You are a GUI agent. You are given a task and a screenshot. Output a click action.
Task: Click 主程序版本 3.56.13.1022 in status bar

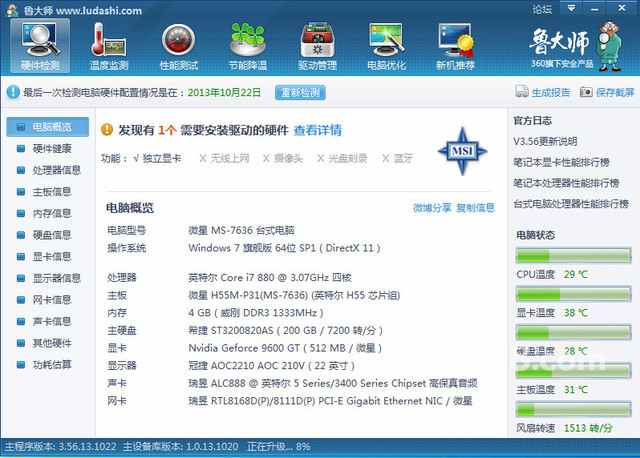pyautogui.click(x=60, y=447)
